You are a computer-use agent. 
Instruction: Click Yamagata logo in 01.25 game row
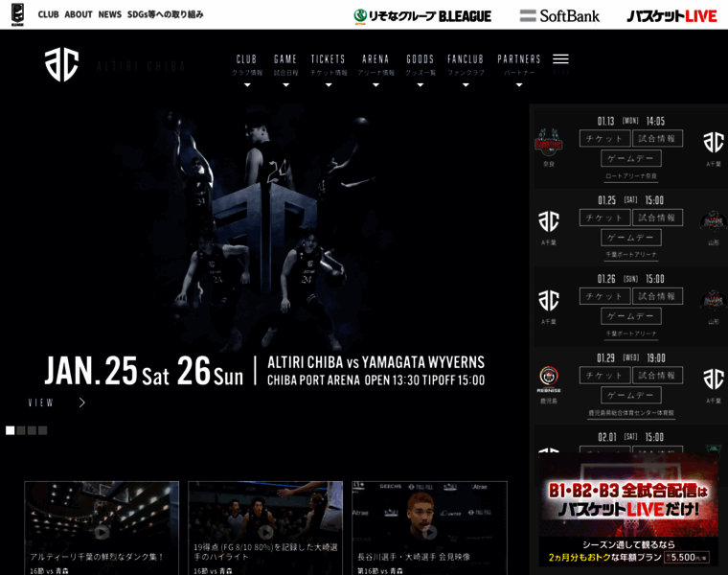point(713,222)
